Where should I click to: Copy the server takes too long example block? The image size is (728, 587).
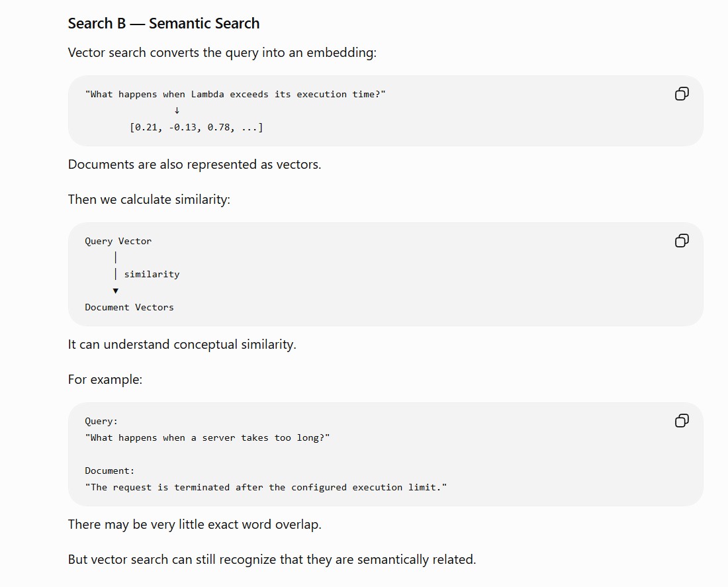(682, 421)
